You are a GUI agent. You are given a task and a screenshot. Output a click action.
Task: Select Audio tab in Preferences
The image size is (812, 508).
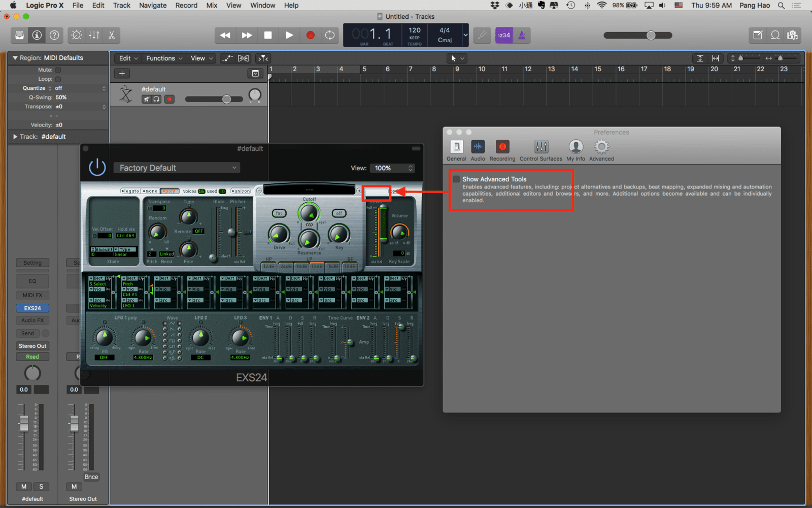tap(478, 150)
